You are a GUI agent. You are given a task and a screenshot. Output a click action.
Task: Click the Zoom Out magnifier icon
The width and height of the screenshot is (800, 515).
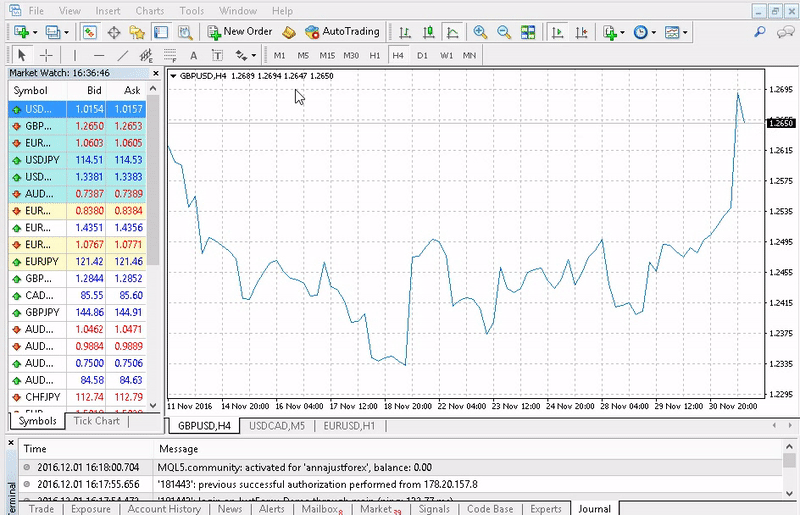coord(503,32)
